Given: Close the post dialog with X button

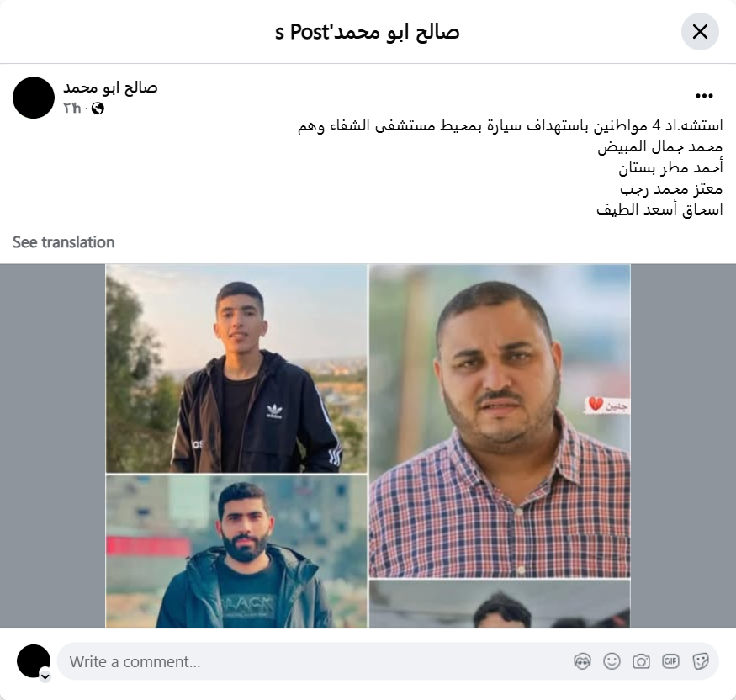Looking at the screenshot, I should coord(700,32).
